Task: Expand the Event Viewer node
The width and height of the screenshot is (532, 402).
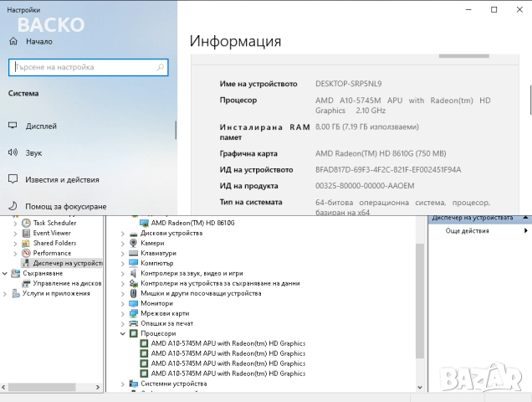Action: (x=15, y=234)
